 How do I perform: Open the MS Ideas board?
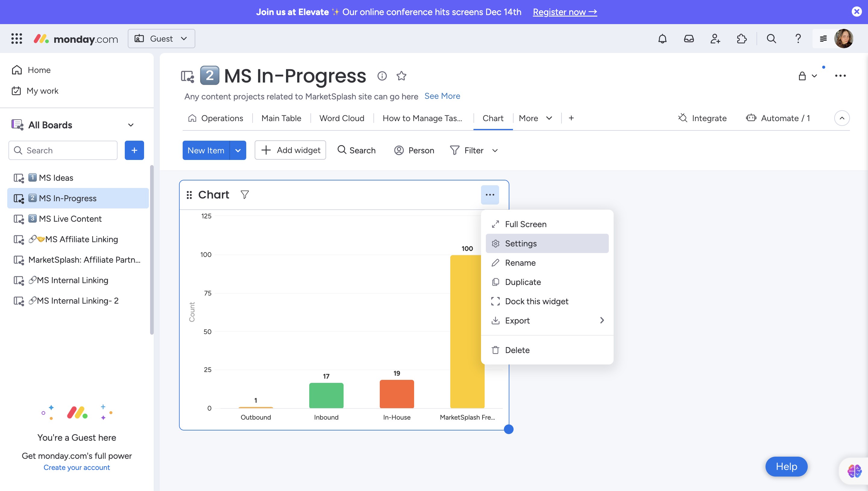pyautogui.click(x=77, y=178)
